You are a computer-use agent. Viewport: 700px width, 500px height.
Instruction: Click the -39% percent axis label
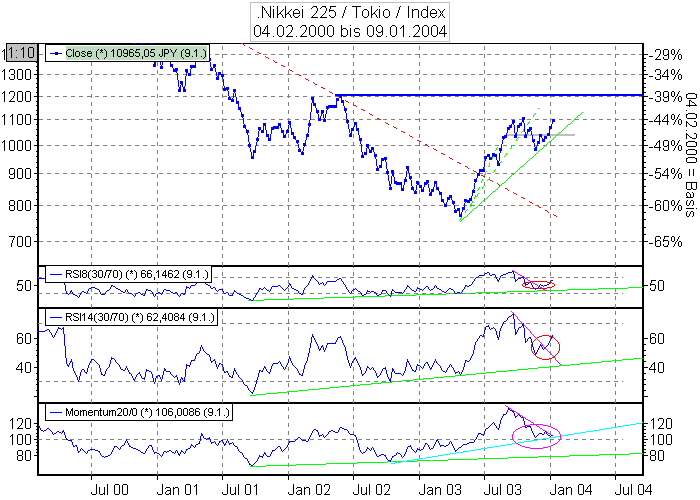[x=666, y=97]
